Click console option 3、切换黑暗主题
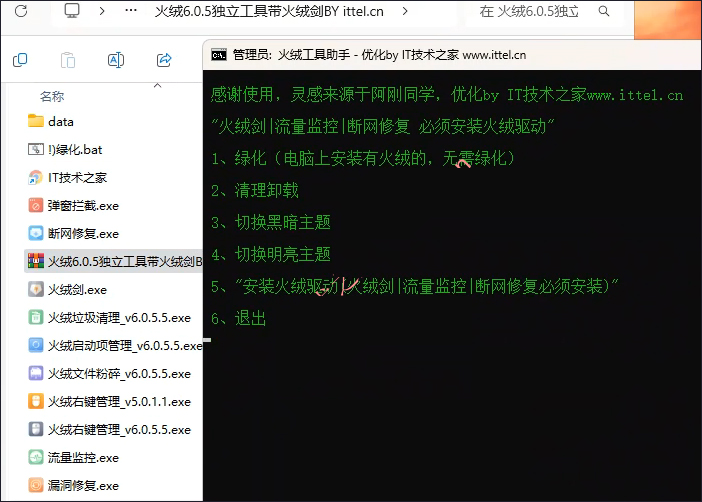 pyautogui.click(x=271, y=223)
